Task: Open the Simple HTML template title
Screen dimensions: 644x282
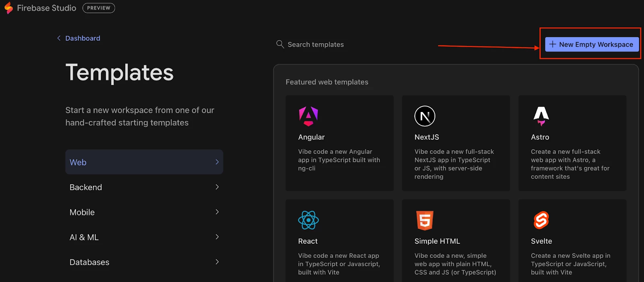Action: [x=437, y=241]
